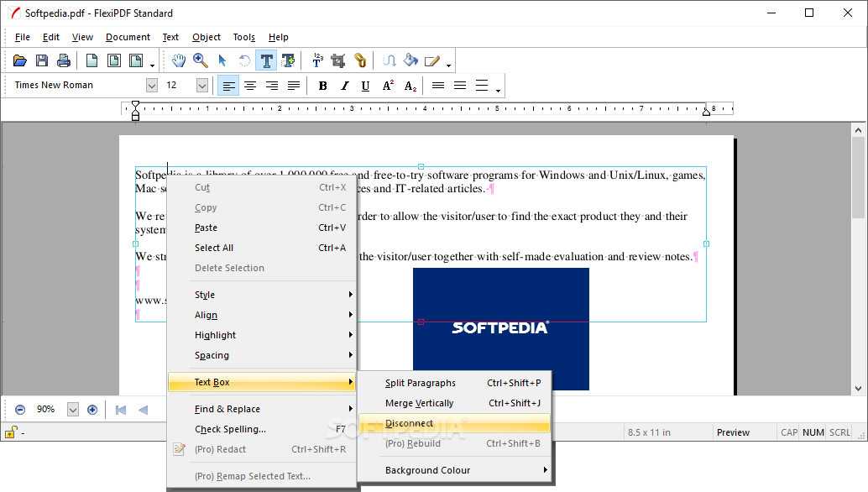Go to previous page with the arrow icon
The width and height of the screenshot is (868, 492).
tap(144, 410)
